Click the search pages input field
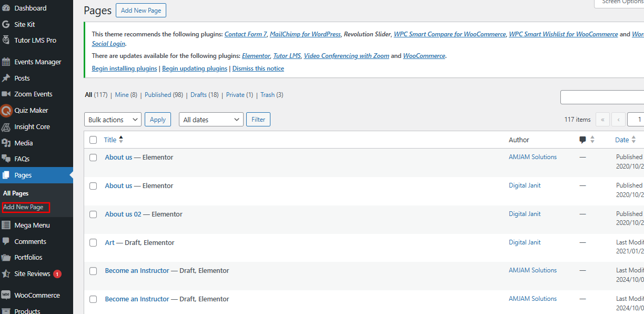Screen dimensions: 644x314 [602, 97]
